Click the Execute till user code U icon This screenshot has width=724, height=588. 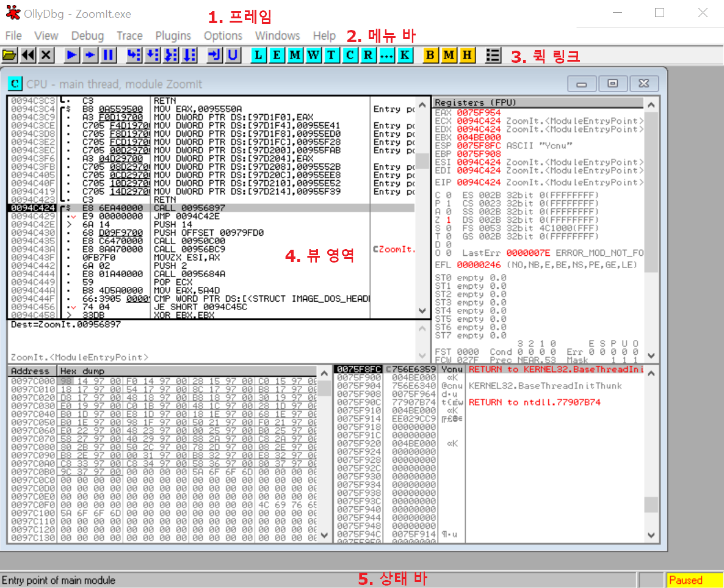[233, 55]
